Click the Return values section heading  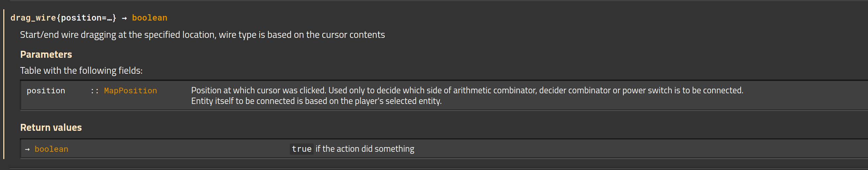tap(51, 127)
